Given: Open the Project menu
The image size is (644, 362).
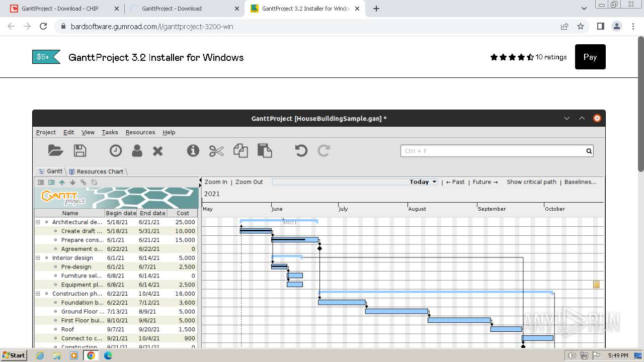Looking at the screenshot, I should tap(46, 132).
